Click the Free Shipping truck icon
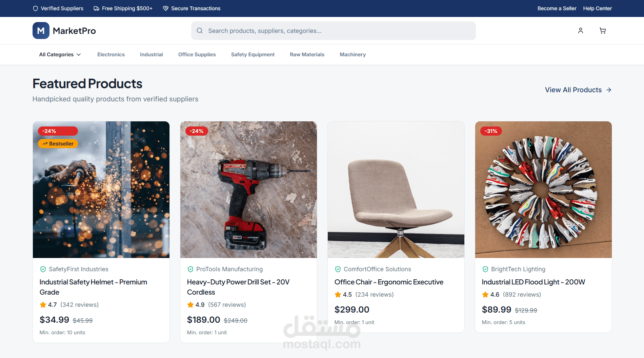The image size is (644, 358). (96, 8)
